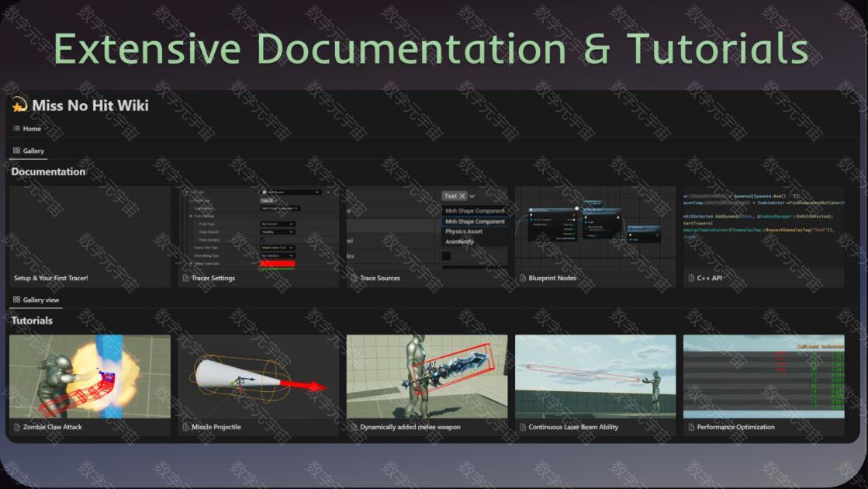
Task: Click the page icon beside Zombie Claw Attack
Action: (x=17, y=427)
